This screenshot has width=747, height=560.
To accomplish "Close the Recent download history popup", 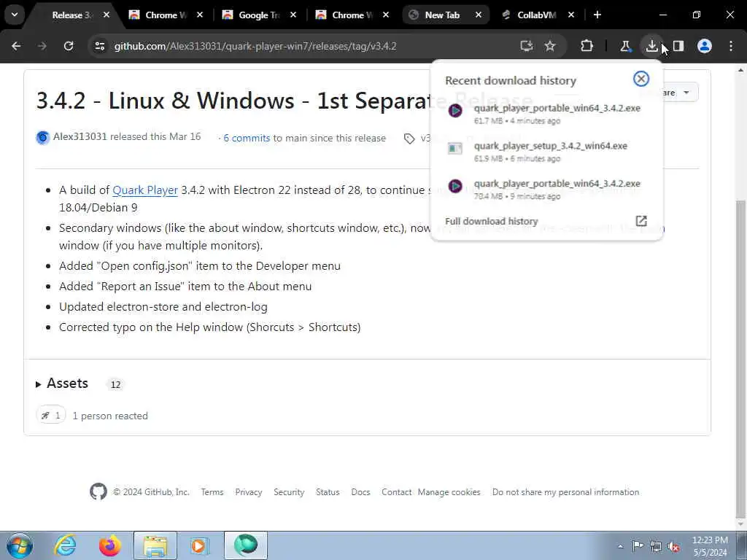I will pos(640,79).
